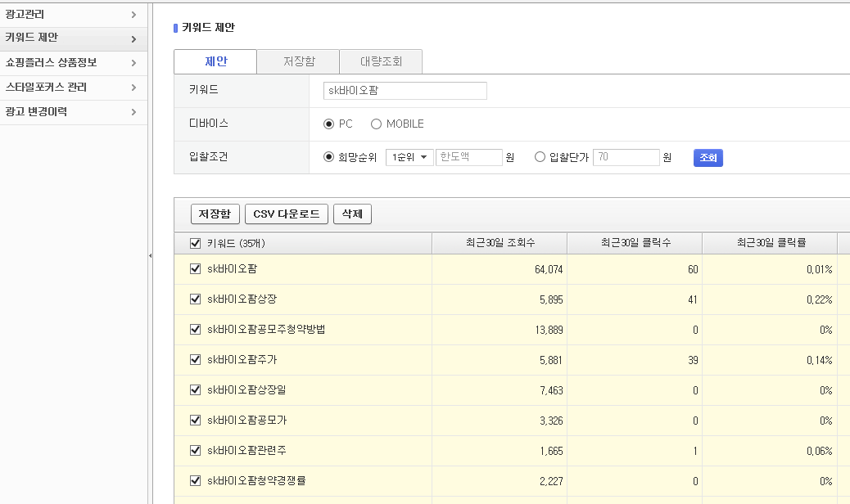Switch to the 제안 tab
This screenshot has height=504, width=850.
(x=215, y=61)
